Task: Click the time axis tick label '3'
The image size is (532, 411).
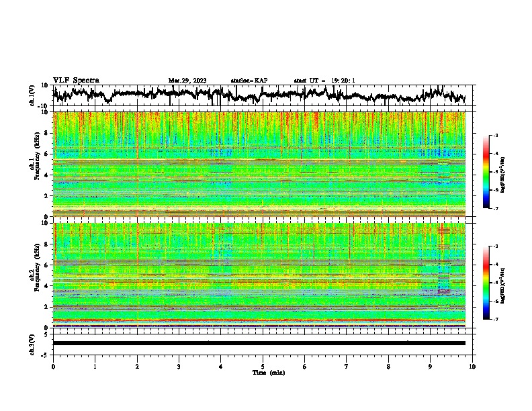Action: coord(179,367)
